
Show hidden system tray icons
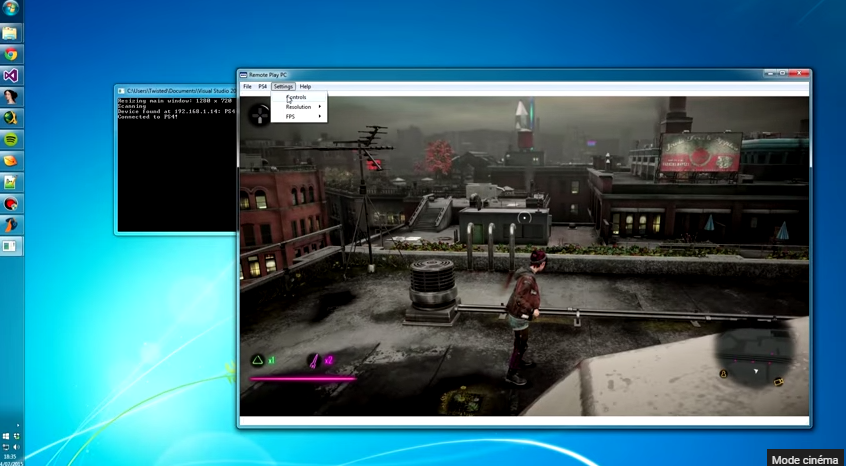18,426
